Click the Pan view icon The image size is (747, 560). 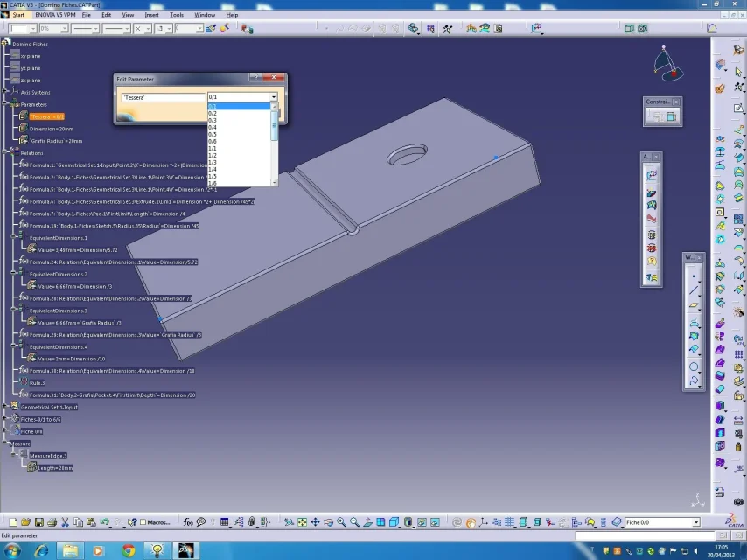click(x=316, y=522)
